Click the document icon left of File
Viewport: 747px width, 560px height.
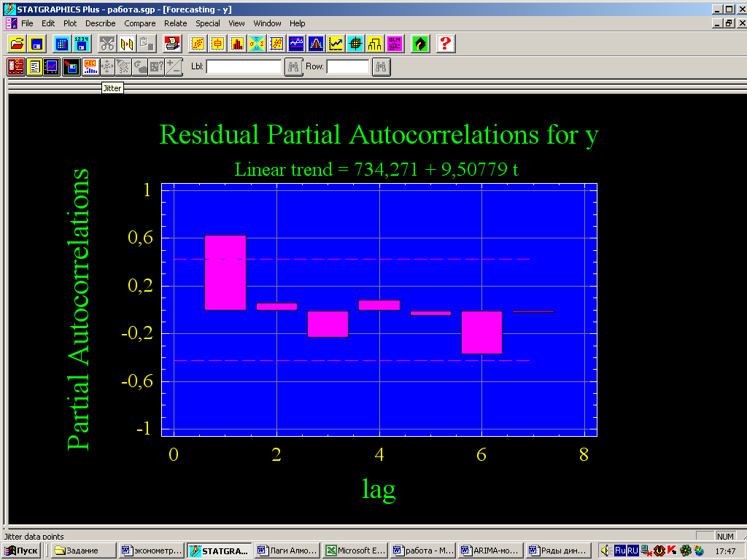pos(12,23)
